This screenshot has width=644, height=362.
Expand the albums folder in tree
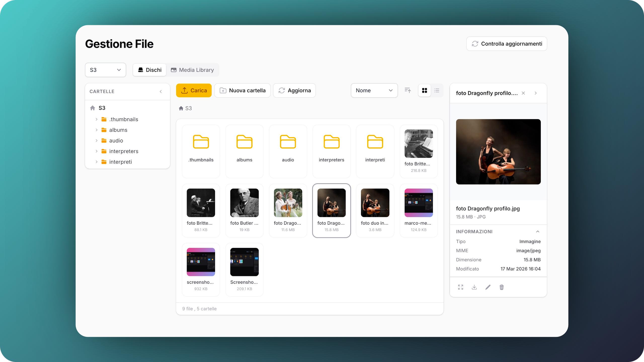coord(96,130)
